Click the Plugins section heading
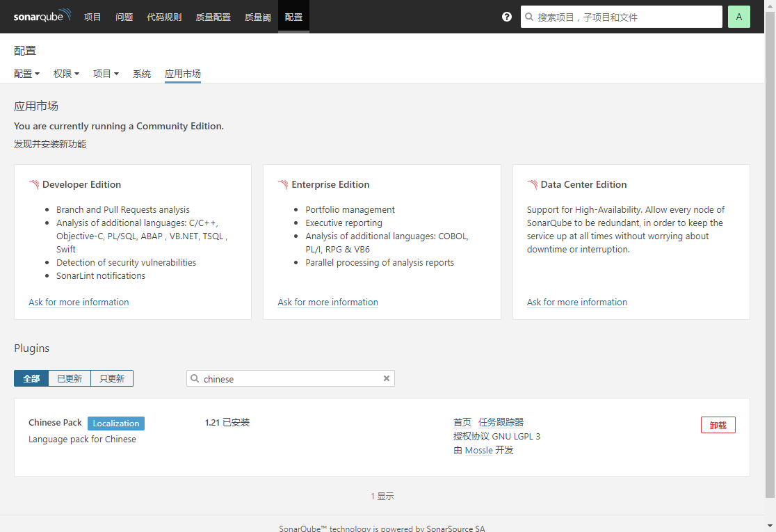The width and height of the screenshot is (776, 532). tap(32, 348)
